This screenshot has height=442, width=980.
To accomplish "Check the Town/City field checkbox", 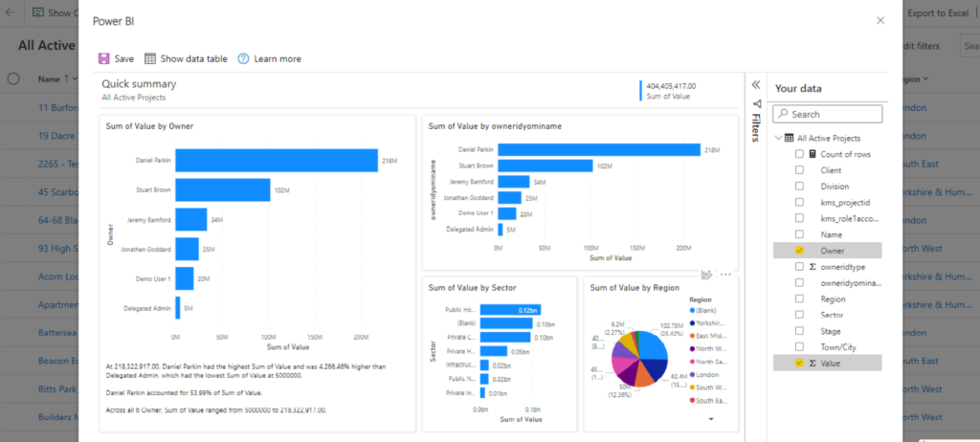I will 799,347.
